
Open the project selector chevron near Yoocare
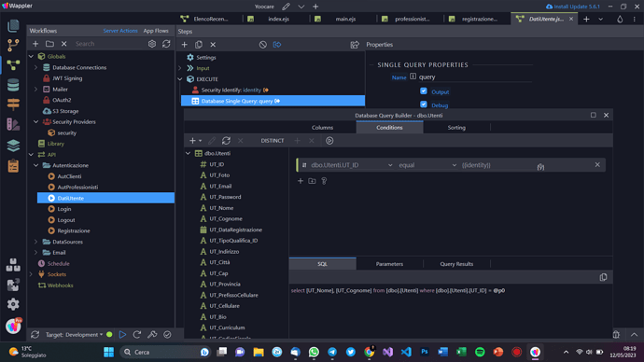tap(301, 7)
